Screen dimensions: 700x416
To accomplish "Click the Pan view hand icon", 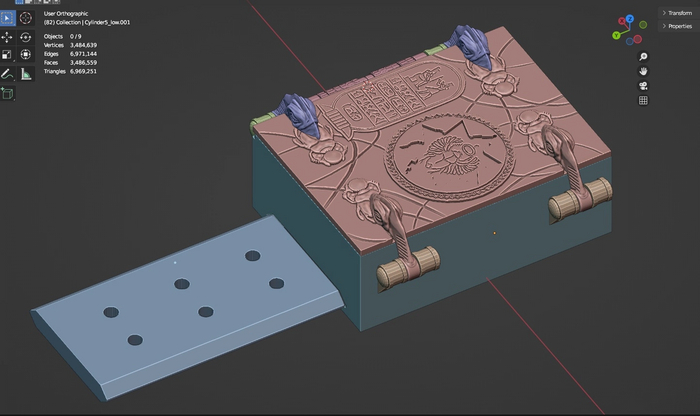I will pyautogui.click(x=643, y=71).
